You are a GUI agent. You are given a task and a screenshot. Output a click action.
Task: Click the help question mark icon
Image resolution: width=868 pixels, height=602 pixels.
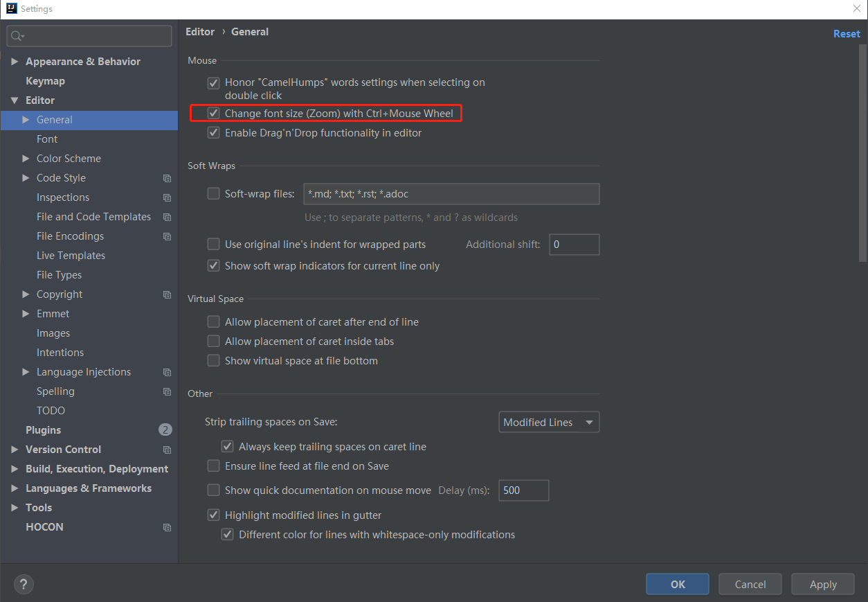pyautogui.click(x=24, y=584)
